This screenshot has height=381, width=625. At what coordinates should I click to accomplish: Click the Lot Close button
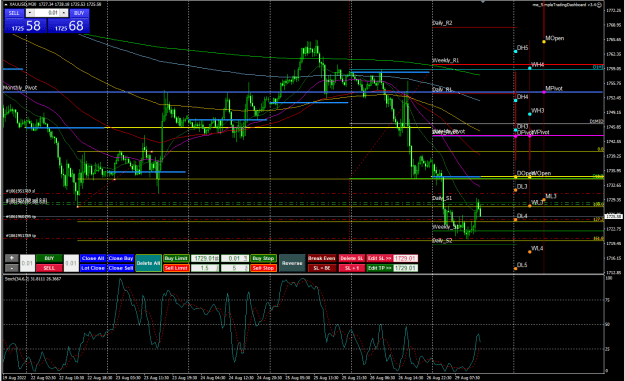(x=93, y=268)
